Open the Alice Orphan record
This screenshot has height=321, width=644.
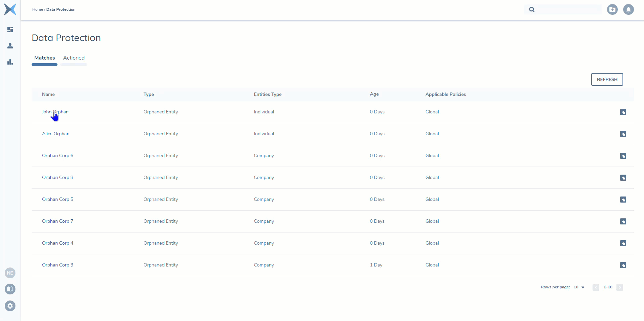pos(55,134)
